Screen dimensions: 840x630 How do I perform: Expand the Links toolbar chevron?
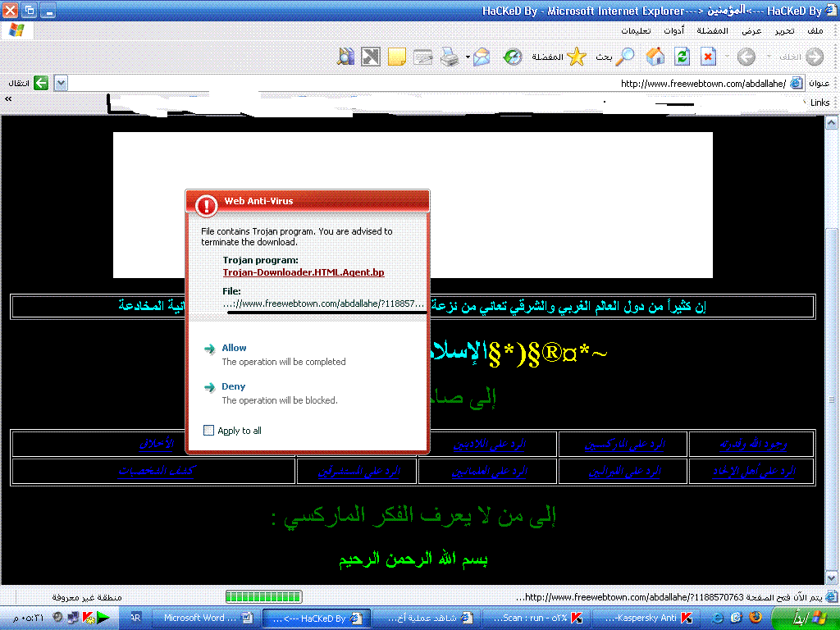tap(8, 98)
